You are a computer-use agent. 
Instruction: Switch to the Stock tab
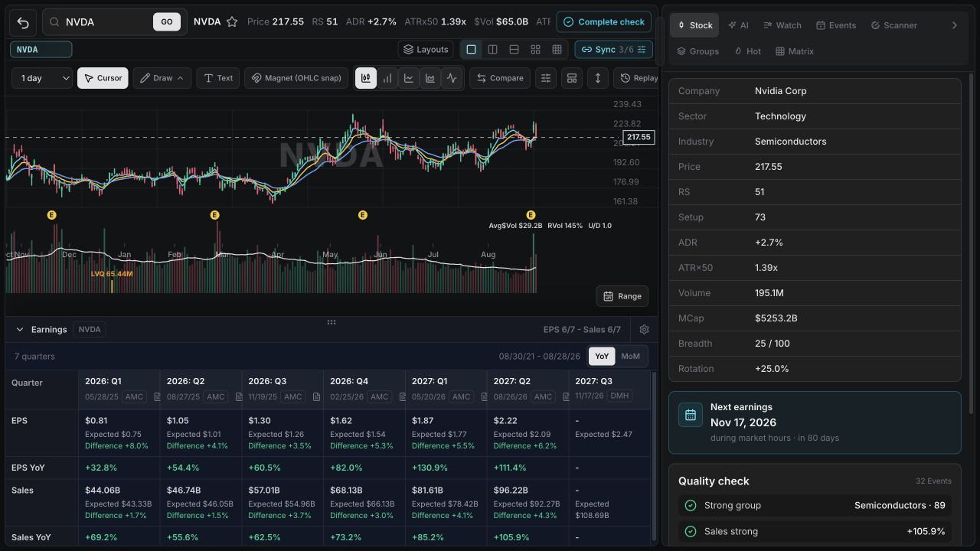click(694, 25)
